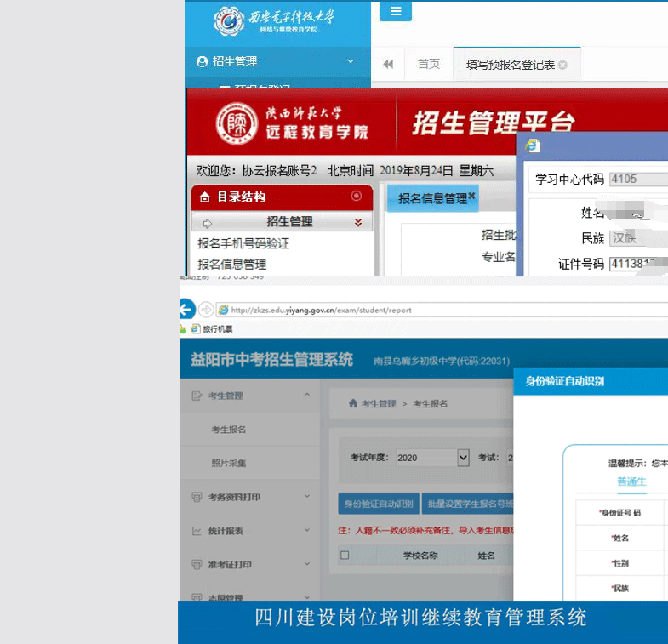Click the Shaanxi Normal University round seal logo

coord(237,123)
